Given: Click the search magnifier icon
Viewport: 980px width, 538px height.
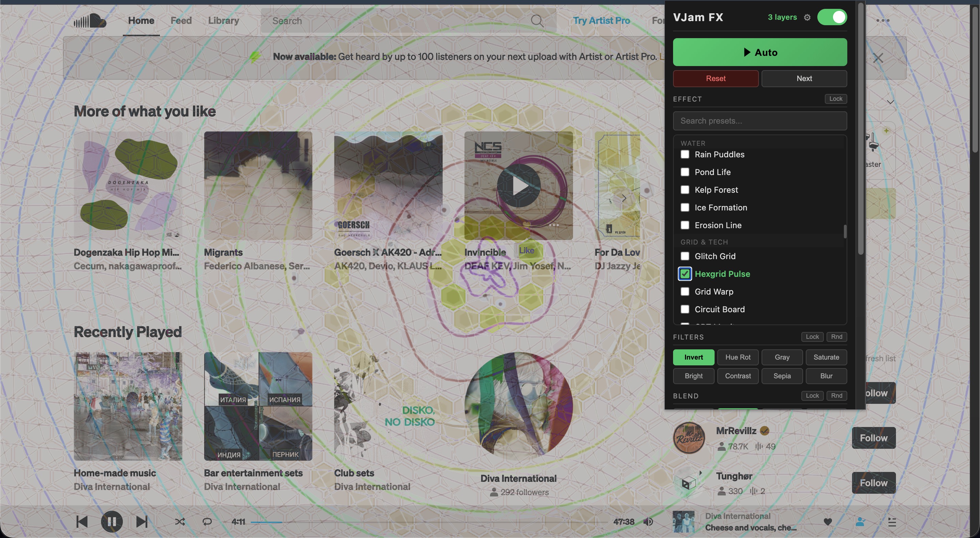Looking at the screenshot, I should [x=537, y=20].
